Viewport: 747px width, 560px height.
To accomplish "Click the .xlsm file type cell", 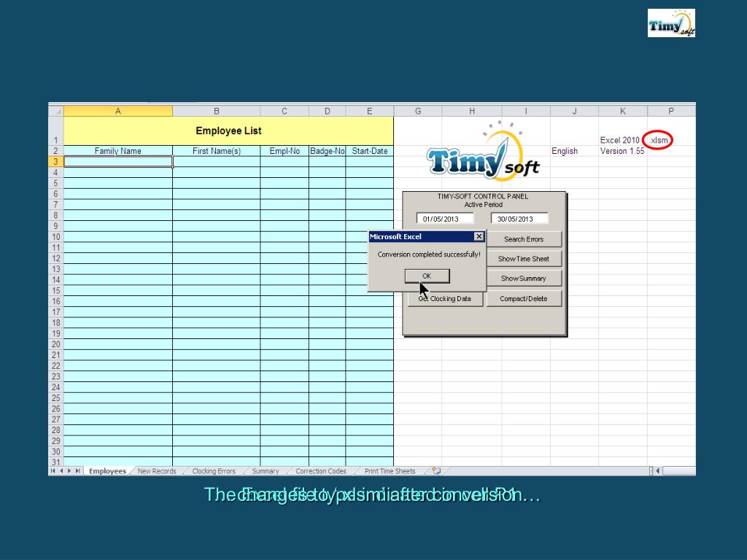I will click(x=659, y=140).
